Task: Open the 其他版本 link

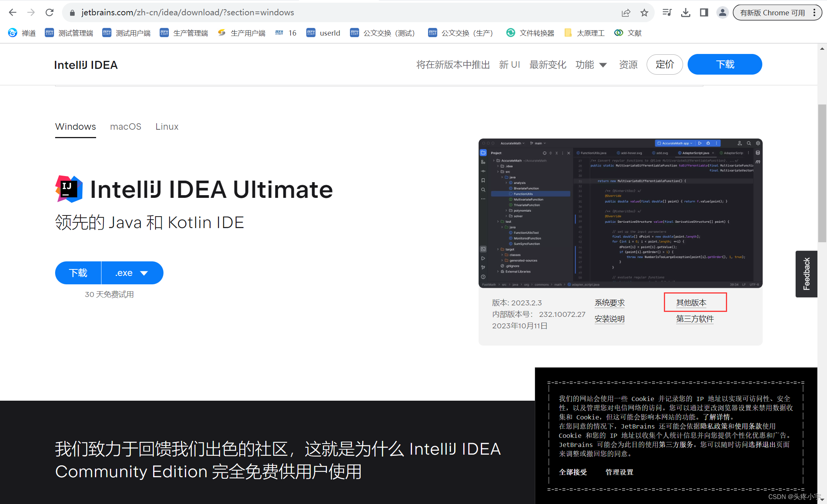Action: pos(691,303)
